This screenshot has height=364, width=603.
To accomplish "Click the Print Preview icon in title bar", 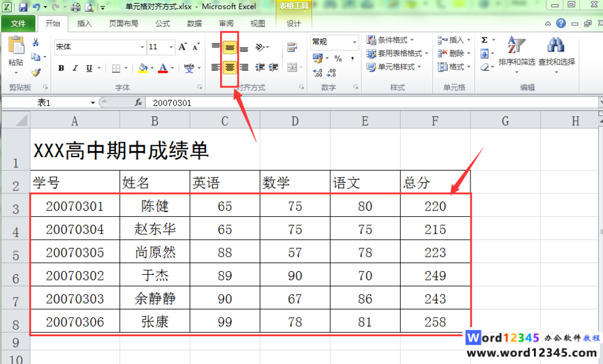I will click(x=89, y=7).
